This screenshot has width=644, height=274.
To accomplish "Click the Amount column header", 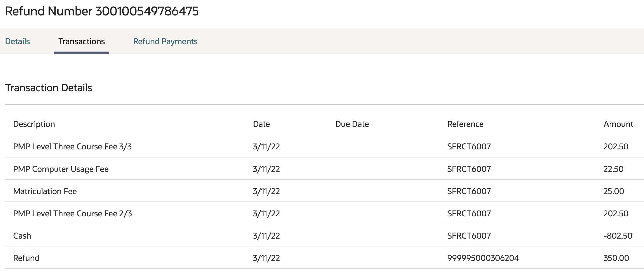I will (x=618, y=124).
